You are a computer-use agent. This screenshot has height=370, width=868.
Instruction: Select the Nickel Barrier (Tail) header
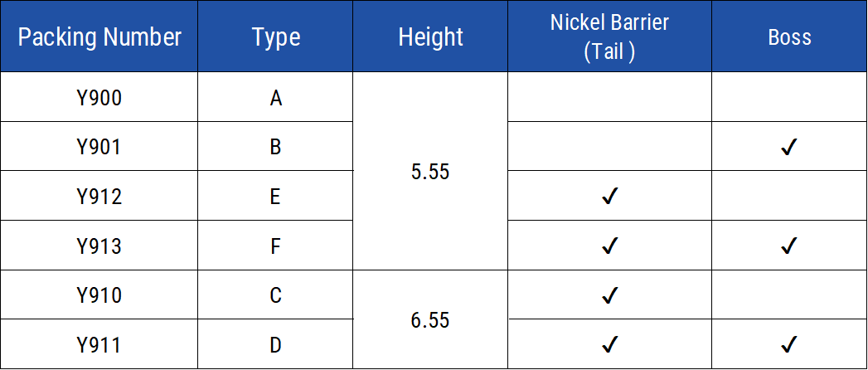[609, 37]
